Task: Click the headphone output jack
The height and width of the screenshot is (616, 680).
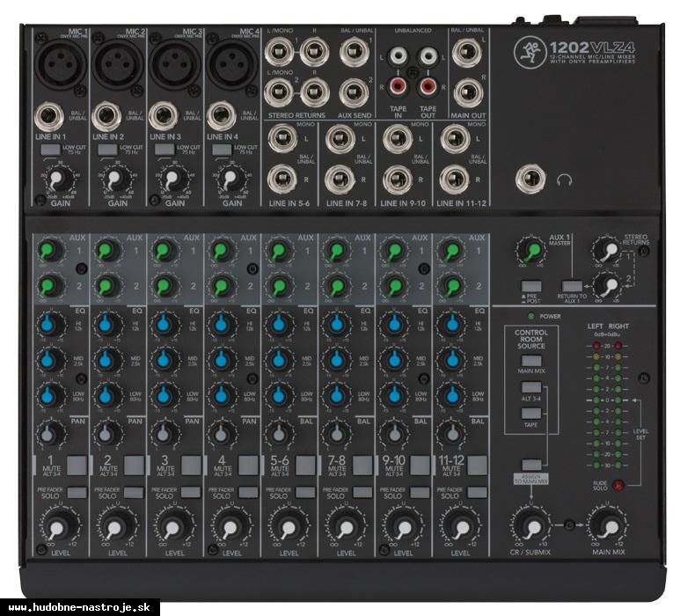Action: (530, 180)
